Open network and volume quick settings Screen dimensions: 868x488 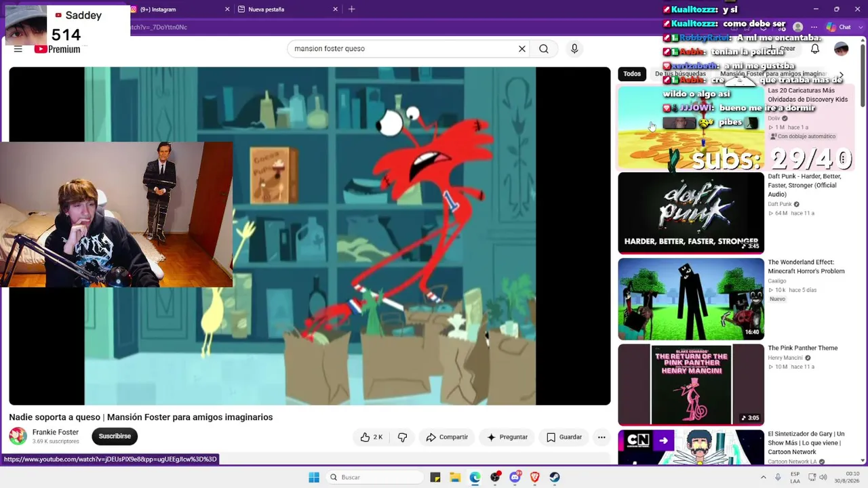tap(816, 477)
